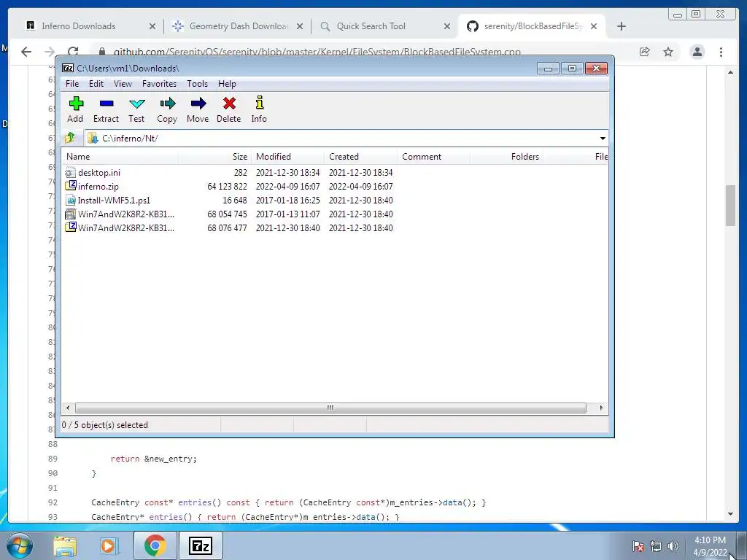Select the desktop.ini file name
Viewport: 747px width, 560px height.
point(99,172)
